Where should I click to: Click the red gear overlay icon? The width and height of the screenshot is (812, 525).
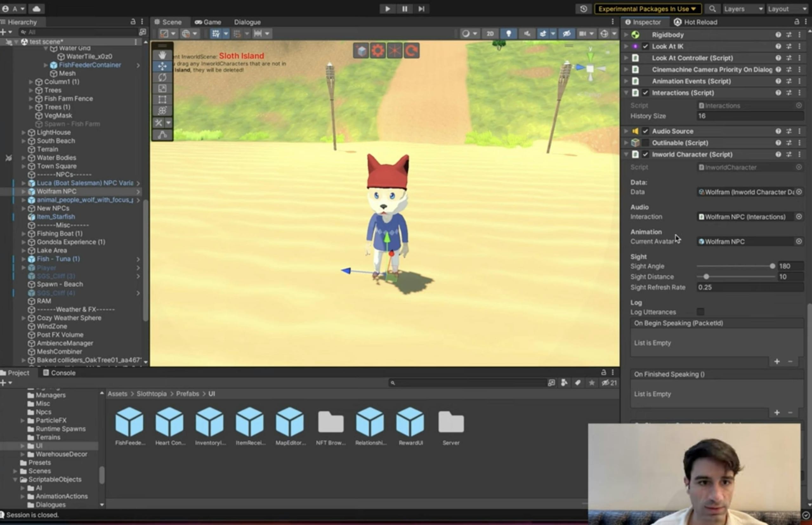click(378, 51)
